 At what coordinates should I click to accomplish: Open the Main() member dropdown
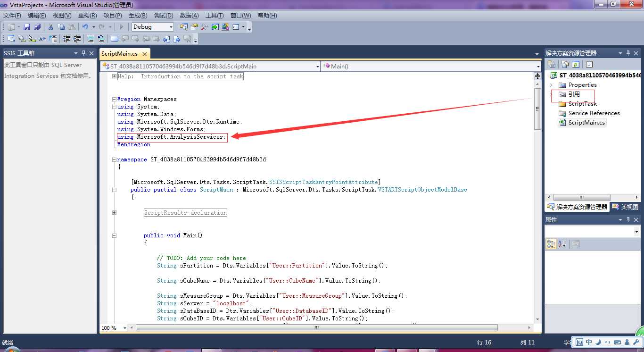pos(538,67)
